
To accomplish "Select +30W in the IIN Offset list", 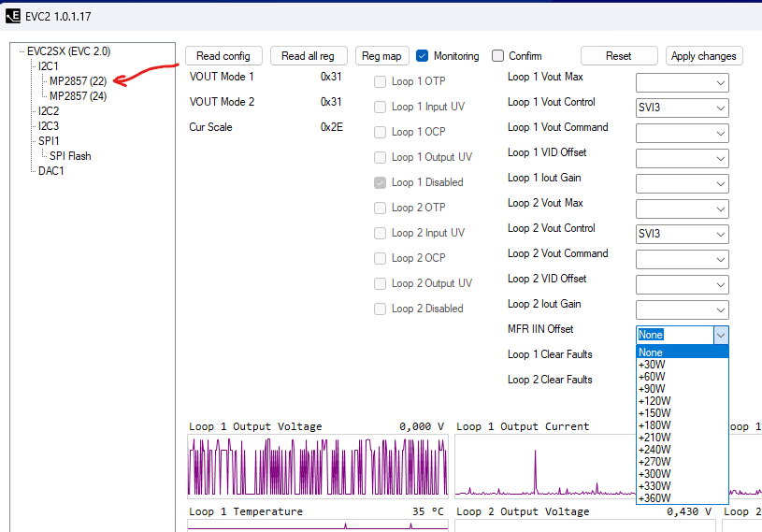I will pyautogui.click(x=683, y=365).
